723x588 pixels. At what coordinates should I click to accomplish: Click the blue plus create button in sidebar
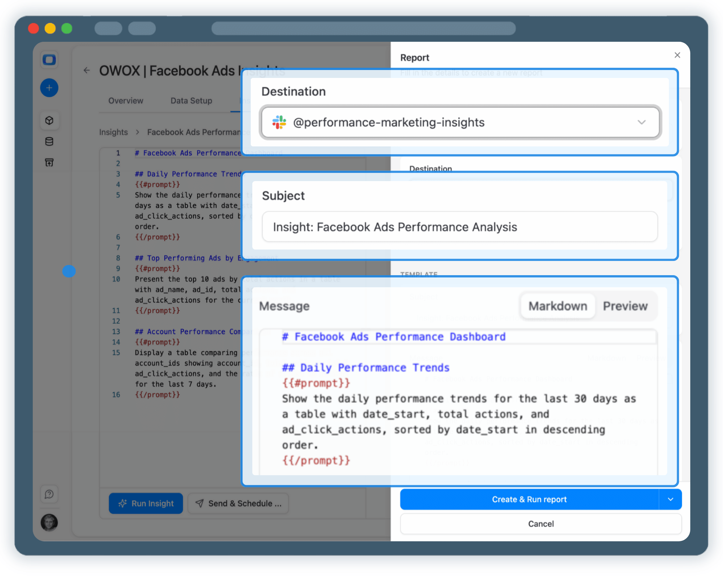coord(49,88)
